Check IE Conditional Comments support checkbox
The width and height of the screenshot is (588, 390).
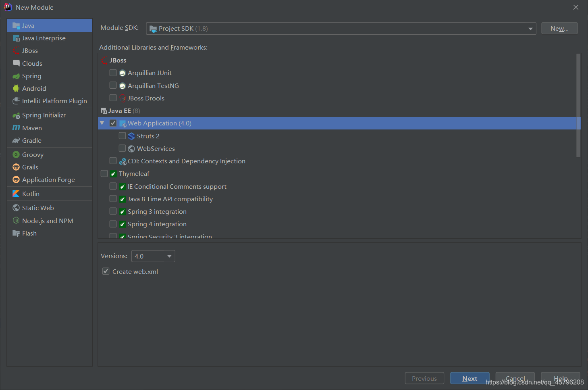pos(113,186)
